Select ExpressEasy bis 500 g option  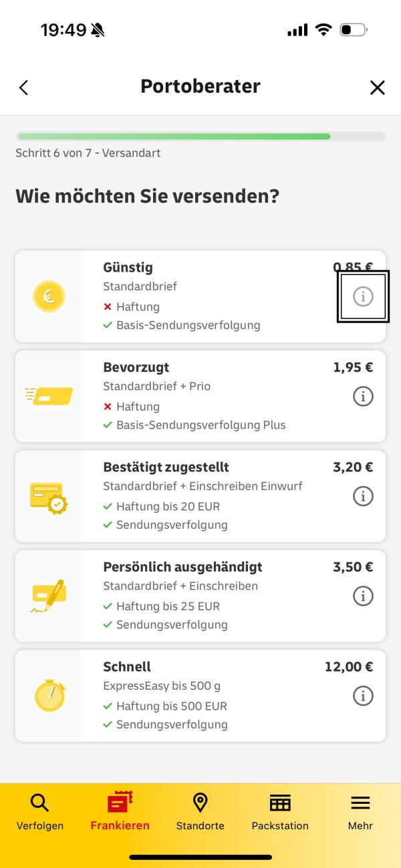tap(200, 696)
